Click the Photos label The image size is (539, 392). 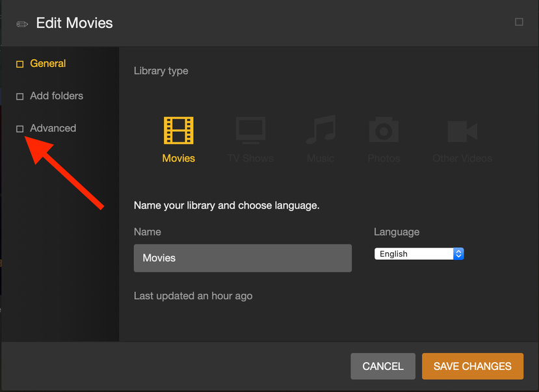tap(384, 159)
